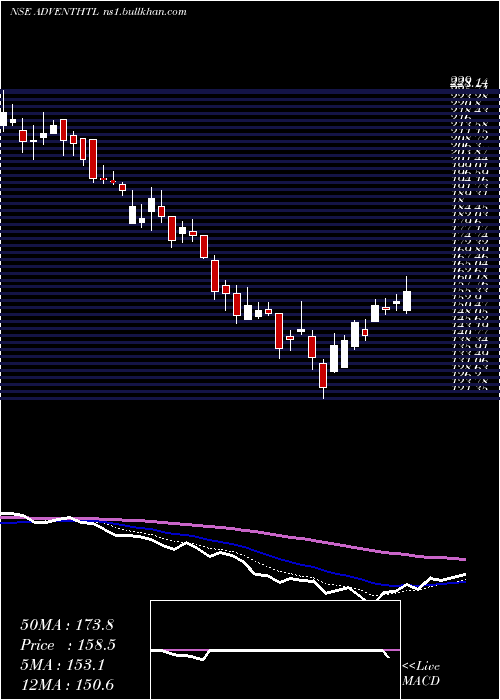Select the Price : 158.5 reading
Viewport: 500px width, 700px height.
pyautogui.click(x=66, y=645)
